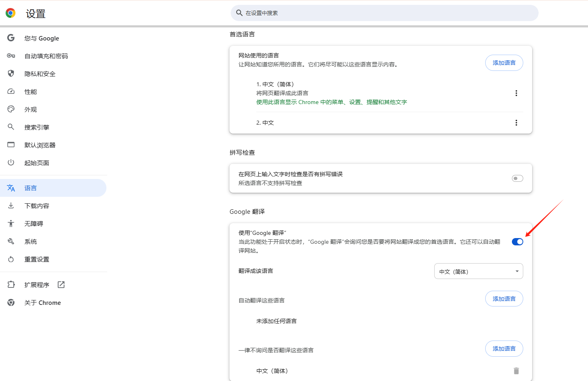Click the accessibility person icon
The width and height of the screenshot is (588, 381).
pos(11,223)
